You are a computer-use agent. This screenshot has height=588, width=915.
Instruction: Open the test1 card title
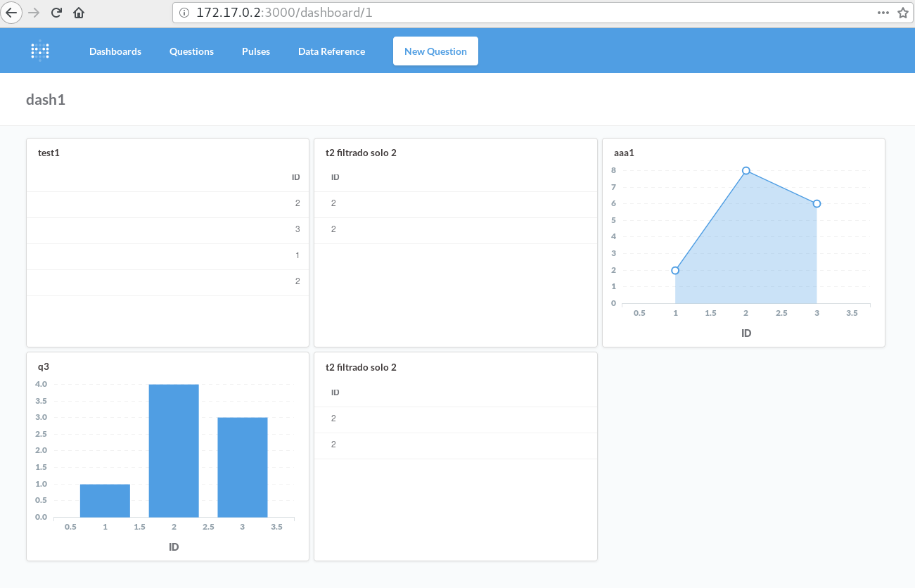pos(49,153)
